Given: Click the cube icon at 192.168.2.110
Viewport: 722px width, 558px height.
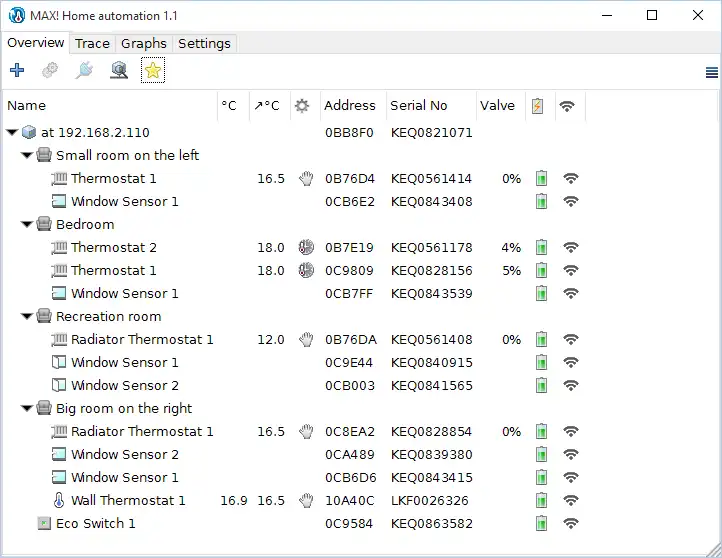Looking at the screenshot, I should (29, 133).
